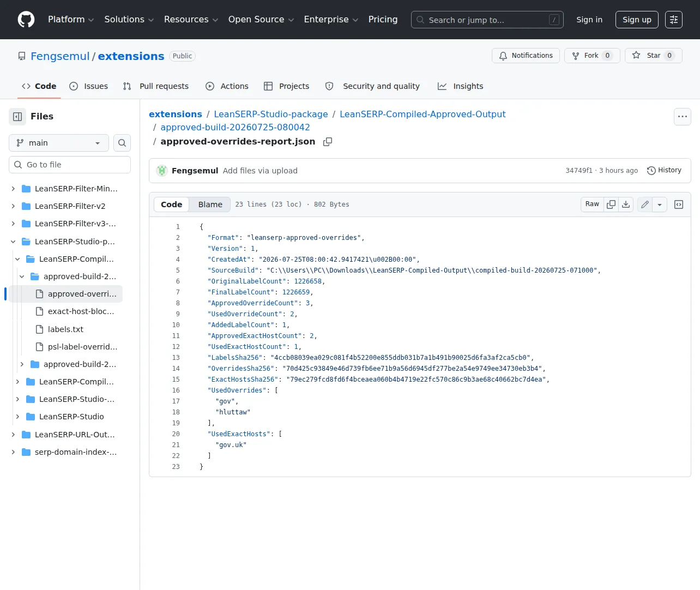Click the Fengsemul author name on the commit
Screen dimensions: 700x590
point(195,171)
